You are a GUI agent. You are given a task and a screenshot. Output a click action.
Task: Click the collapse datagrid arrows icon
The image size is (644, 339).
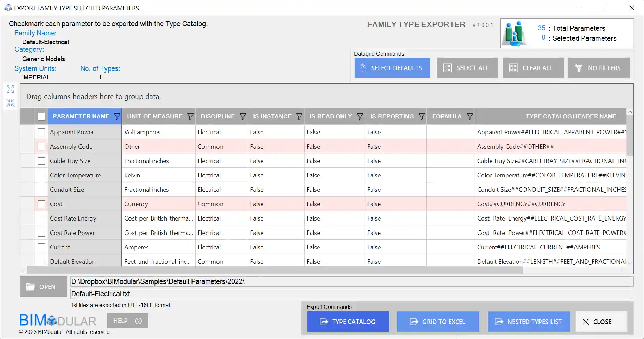click(10, 102)
